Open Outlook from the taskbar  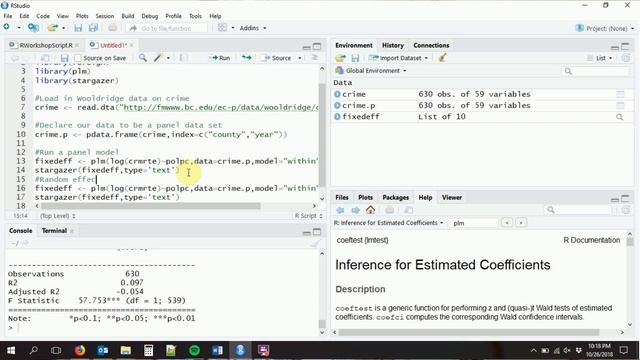coord(102,350)
